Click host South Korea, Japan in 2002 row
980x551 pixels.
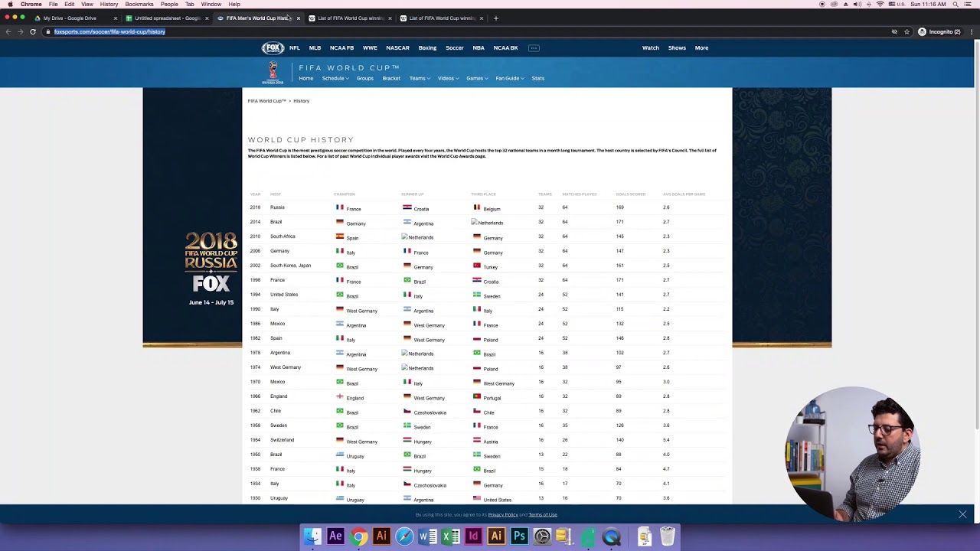(x=290, y=266)
